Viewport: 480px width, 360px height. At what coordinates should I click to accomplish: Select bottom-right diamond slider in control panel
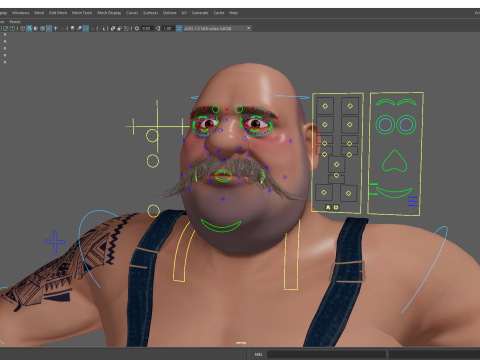(x=348, y=193)
